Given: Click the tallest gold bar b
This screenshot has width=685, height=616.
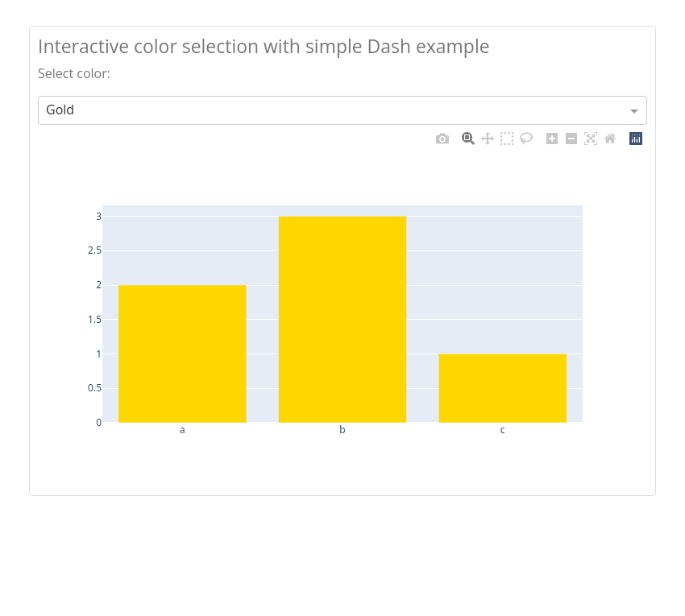Looking at the screenshot, I should click(342, 319).
